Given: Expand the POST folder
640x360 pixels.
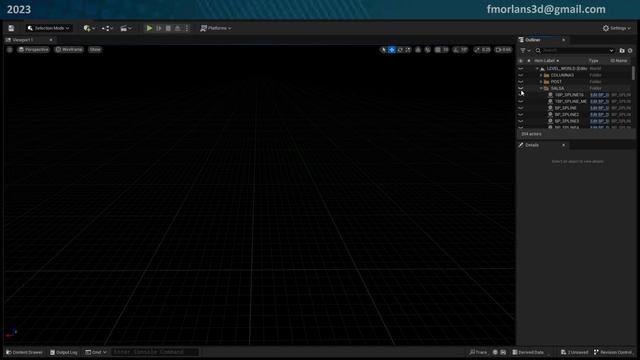Looking at the screenshot, I should 541,82.
